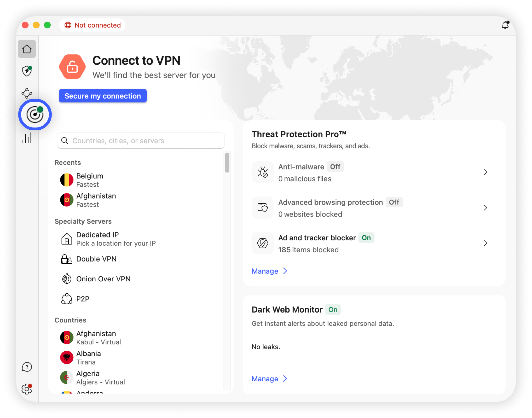Click Ad and tracker blocker On badge
Screen dimensions: 532x418
(366, 238)
